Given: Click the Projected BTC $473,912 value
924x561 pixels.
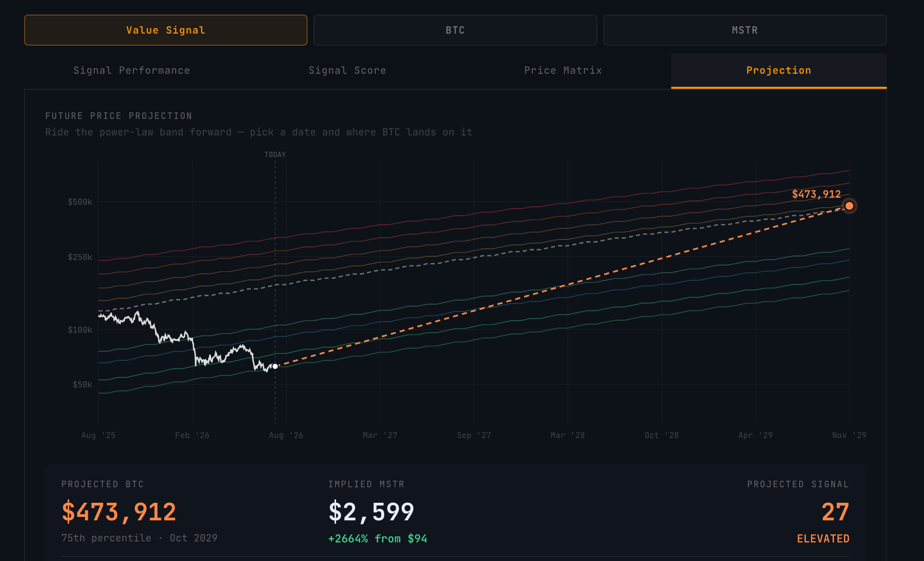Looking at the screenshot, I should click(119, 512).
